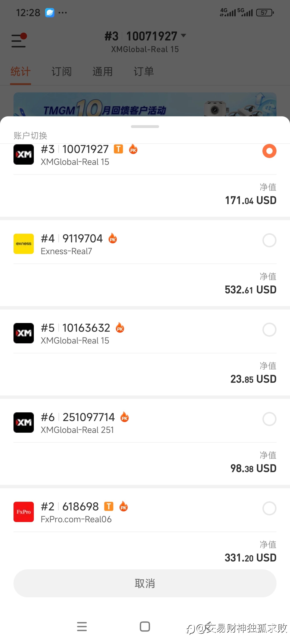This screenshot has height=644, width=290.
Task: Select radio button for FxPro account 618698
Action: (269, 508)
